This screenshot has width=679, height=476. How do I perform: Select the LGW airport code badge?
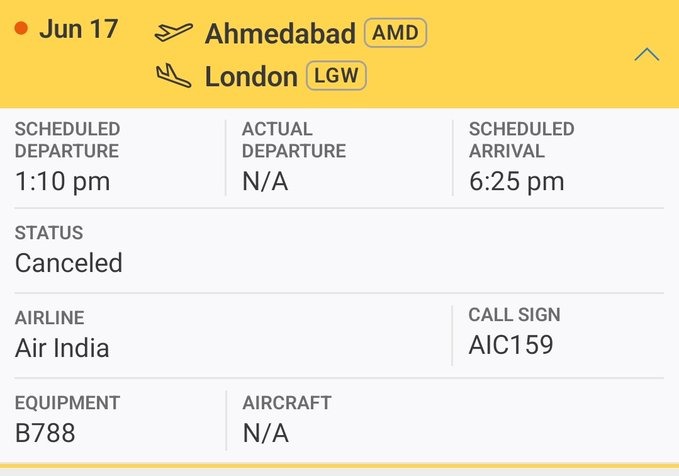click(x=336, y=76)
